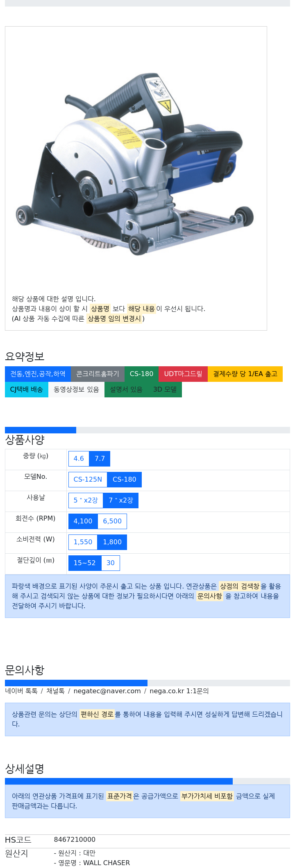The image size is (295, 868).
Task: Choose the 7.7 weight option
Action: point(100,459)
